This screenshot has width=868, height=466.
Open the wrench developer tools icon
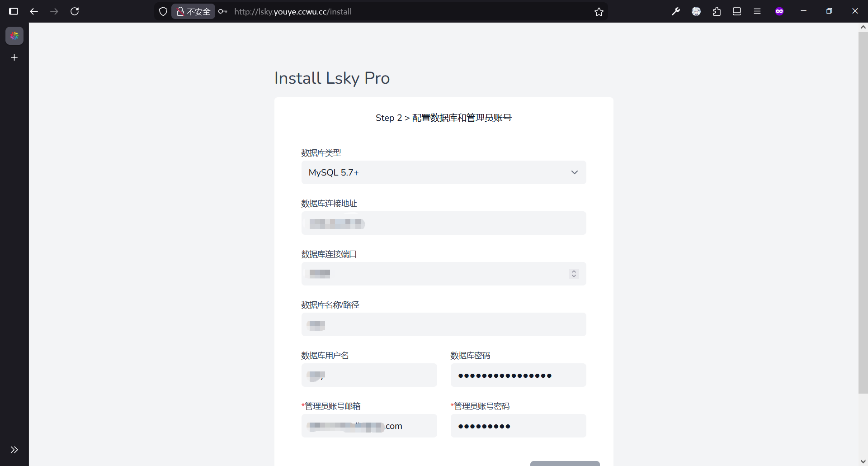click(x=676, y=11)
